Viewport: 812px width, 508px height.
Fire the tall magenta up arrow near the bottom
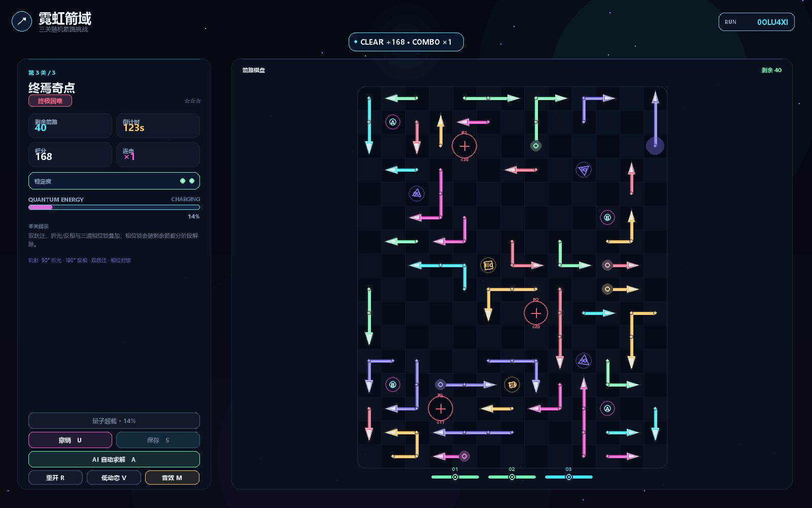584,417
